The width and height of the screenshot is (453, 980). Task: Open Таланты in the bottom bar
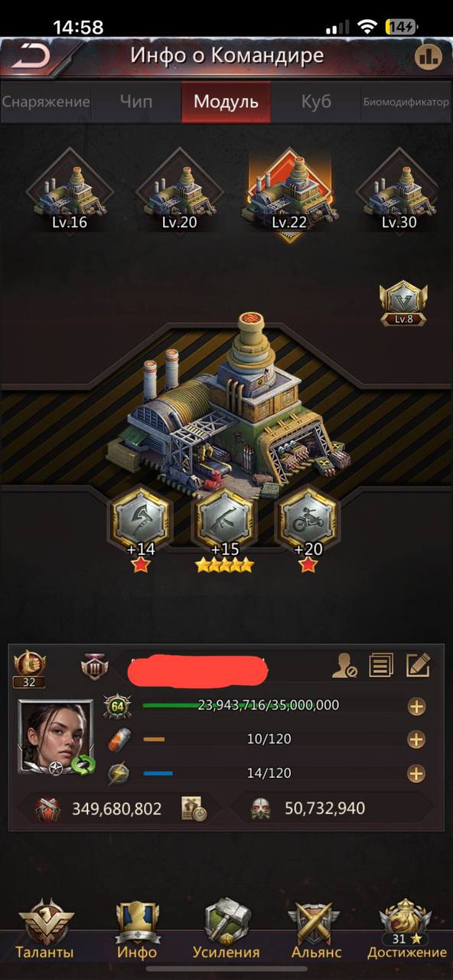coord(45,930)
